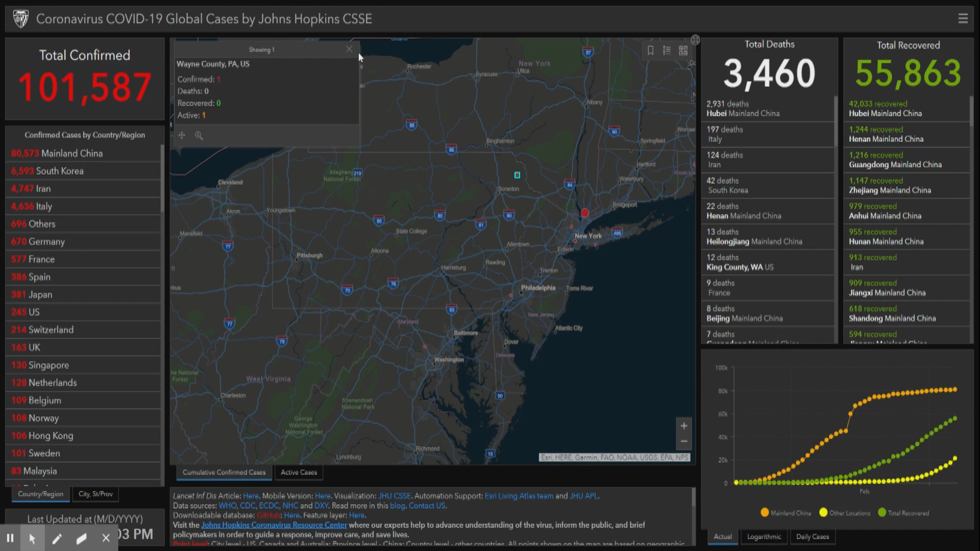This screenshot has height=551, width=980.
Task: Click the bookmarks icon on map
Action: (650, 50)
